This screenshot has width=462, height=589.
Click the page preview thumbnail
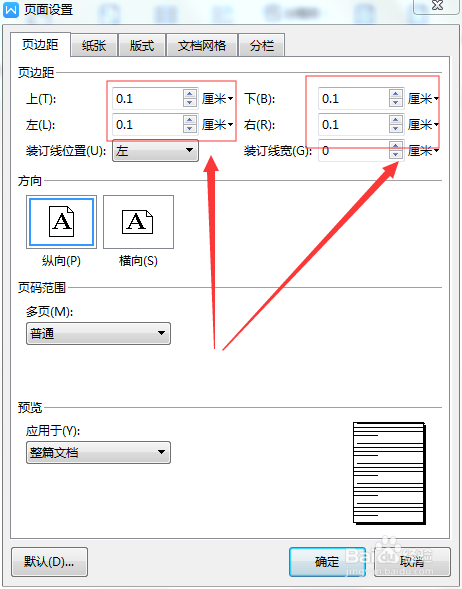390,473
